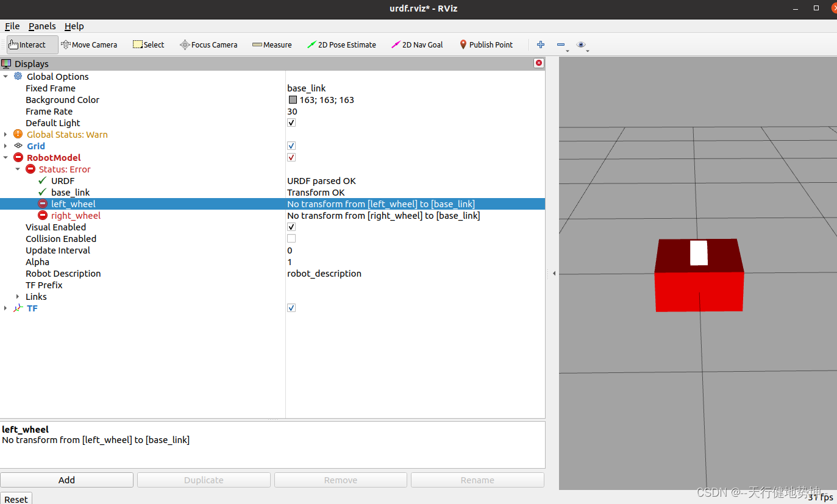Click the blue plus add-tool icon

pyautogui.click(x=541, y=44)
